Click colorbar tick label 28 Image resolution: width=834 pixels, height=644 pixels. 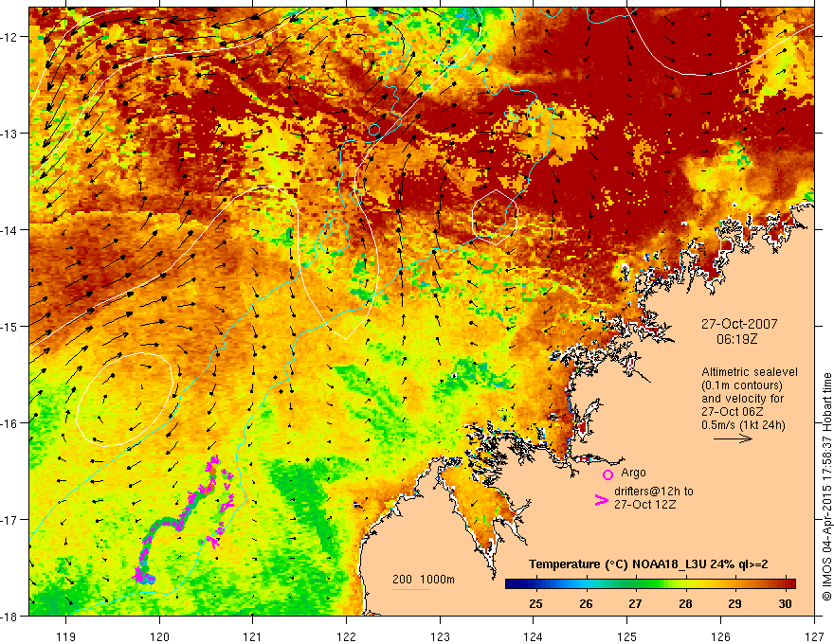click(x=685, y=603)
